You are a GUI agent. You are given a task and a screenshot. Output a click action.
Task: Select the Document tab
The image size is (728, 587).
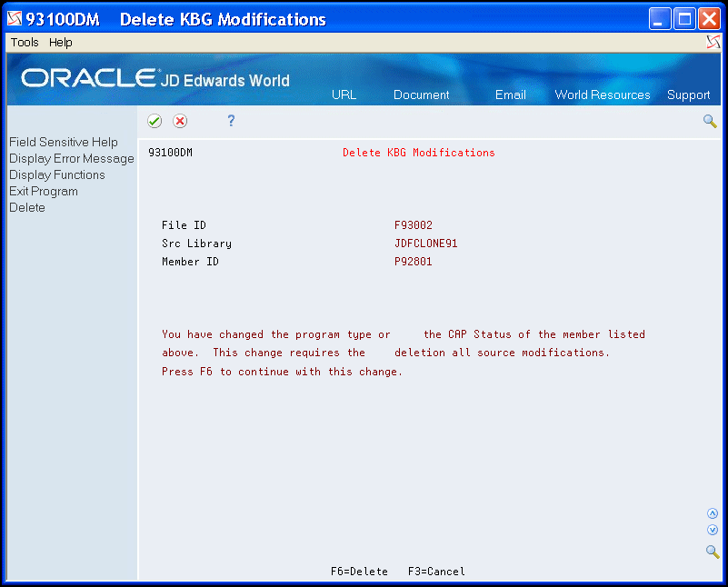click(421, 95)
